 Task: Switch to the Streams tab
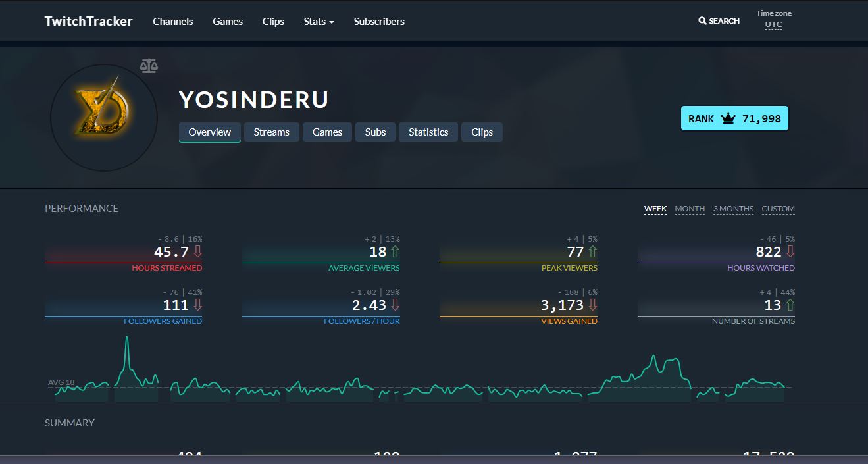pyautogui.click(x=272, y=132)
